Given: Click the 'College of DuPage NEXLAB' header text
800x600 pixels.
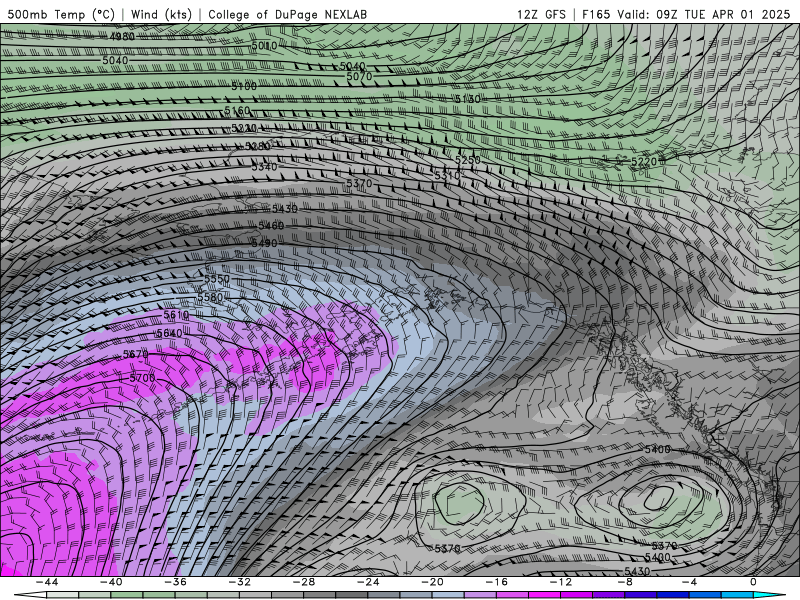Looking at the screenshot, I should pos(287,14).
